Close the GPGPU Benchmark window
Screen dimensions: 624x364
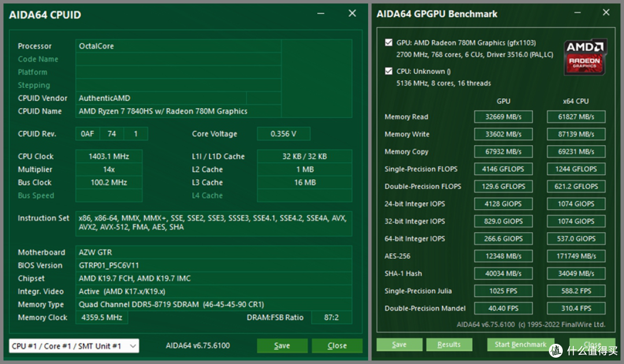click(606, 13)
